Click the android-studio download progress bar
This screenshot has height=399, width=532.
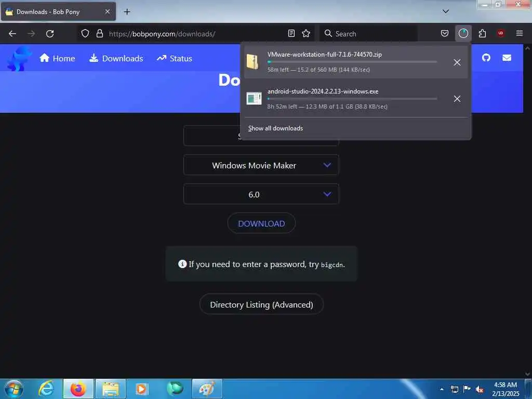pyautogui.click(x=352, y=99)
